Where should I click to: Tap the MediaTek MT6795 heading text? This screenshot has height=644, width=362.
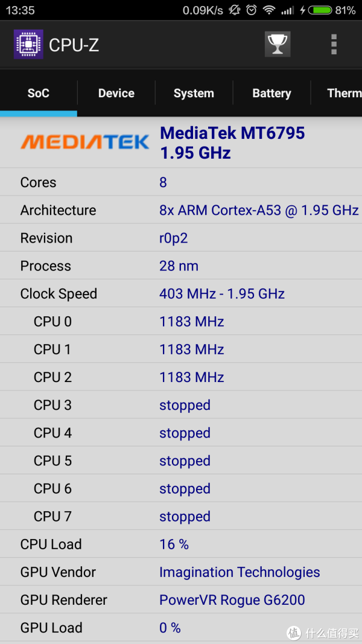(x=232, y=133)
